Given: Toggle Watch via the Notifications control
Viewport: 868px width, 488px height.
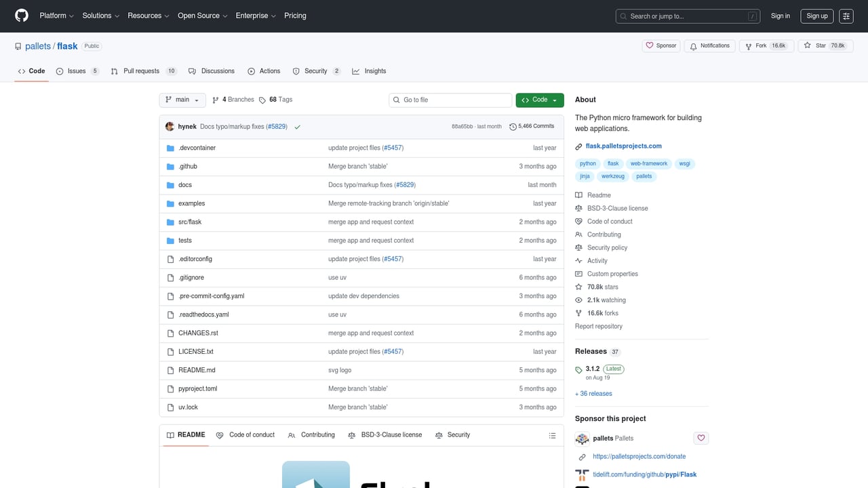Looking at the screenshot, I should 709,45.
